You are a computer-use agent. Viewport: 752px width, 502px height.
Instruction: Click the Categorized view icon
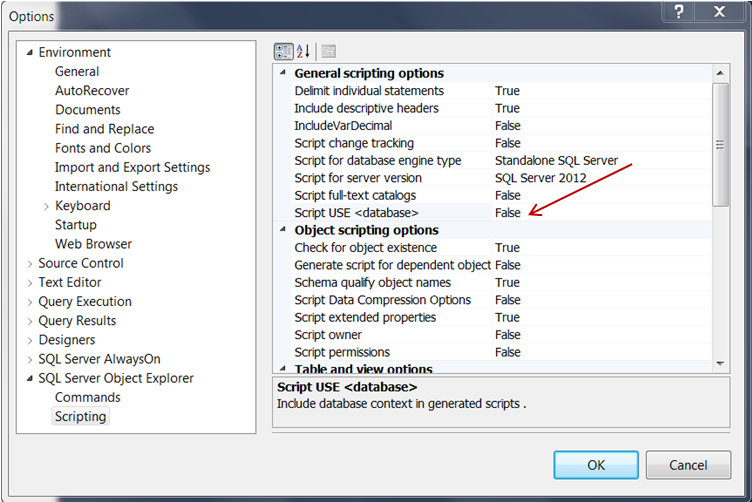[283, 51]
